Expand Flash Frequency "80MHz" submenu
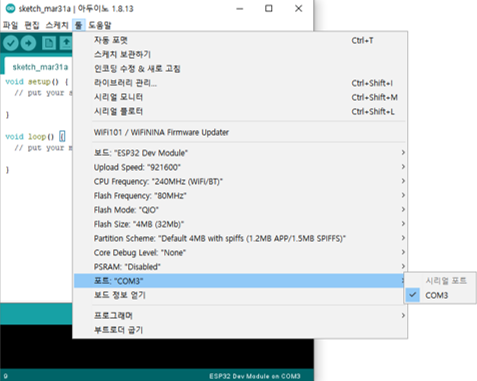 tap(240, 195)
